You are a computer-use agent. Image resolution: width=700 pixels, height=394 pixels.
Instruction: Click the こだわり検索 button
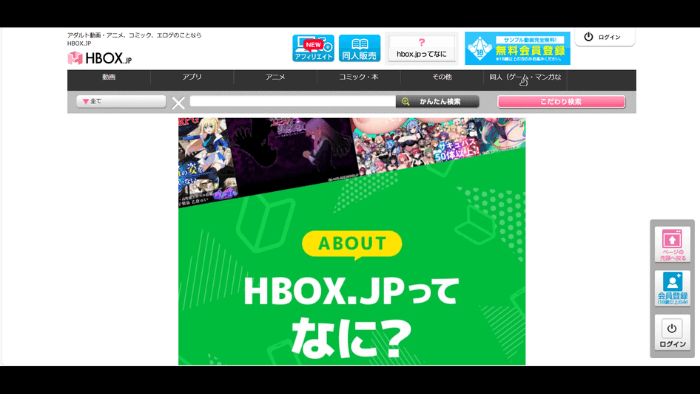coord(561,101)
